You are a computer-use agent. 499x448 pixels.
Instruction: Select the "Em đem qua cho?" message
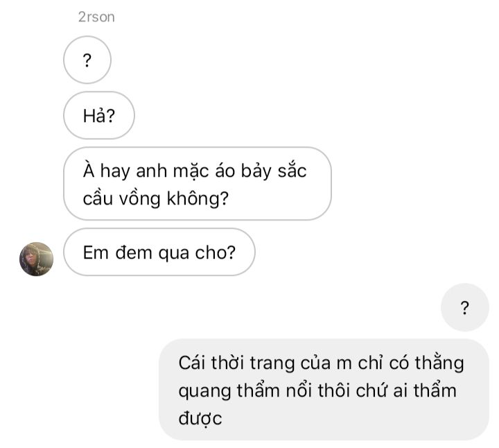click(x=159, y=252)
